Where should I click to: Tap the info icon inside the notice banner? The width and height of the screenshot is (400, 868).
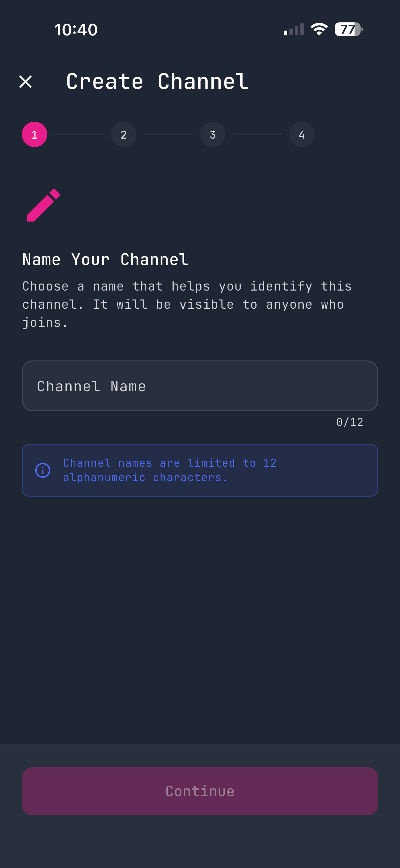42,470
